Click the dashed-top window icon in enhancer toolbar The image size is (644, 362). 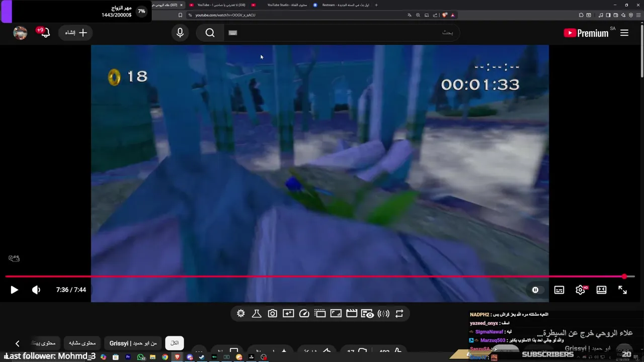(320, 313)
